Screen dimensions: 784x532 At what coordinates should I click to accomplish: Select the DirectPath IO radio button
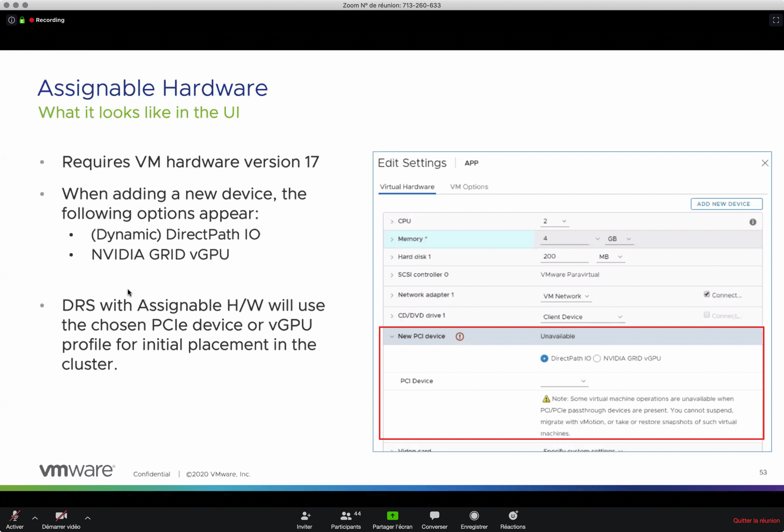pyautogui.click(x=544, y=358)
